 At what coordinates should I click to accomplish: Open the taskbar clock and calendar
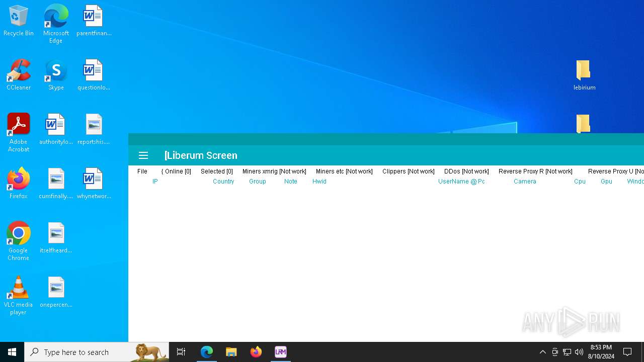(x=602, y=352)
